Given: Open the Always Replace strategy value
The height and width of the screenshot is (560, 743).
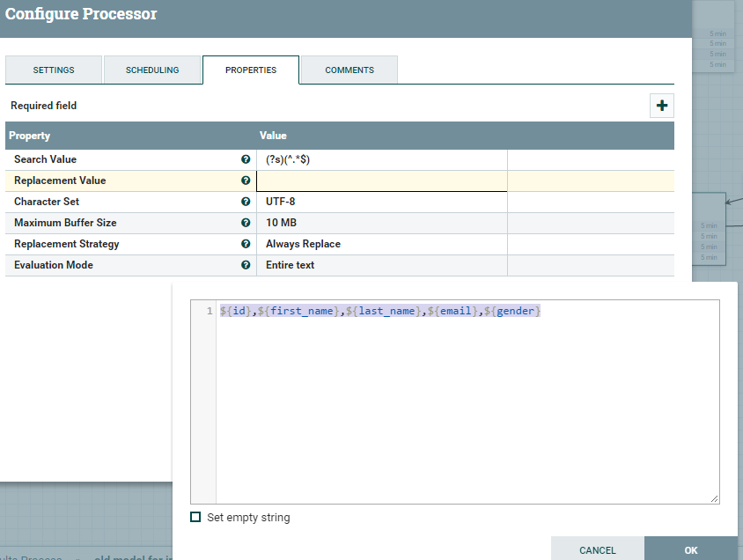Looking at the screenshot, I should 382,244.
